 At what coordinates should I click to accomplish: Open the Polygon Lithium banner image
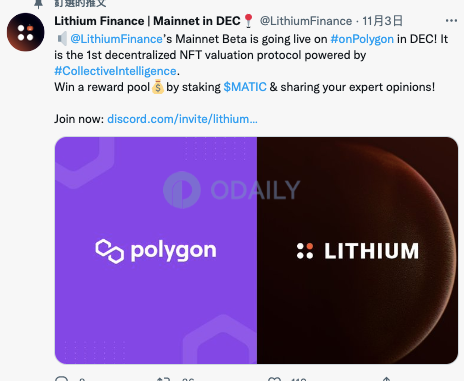[256, 250]
